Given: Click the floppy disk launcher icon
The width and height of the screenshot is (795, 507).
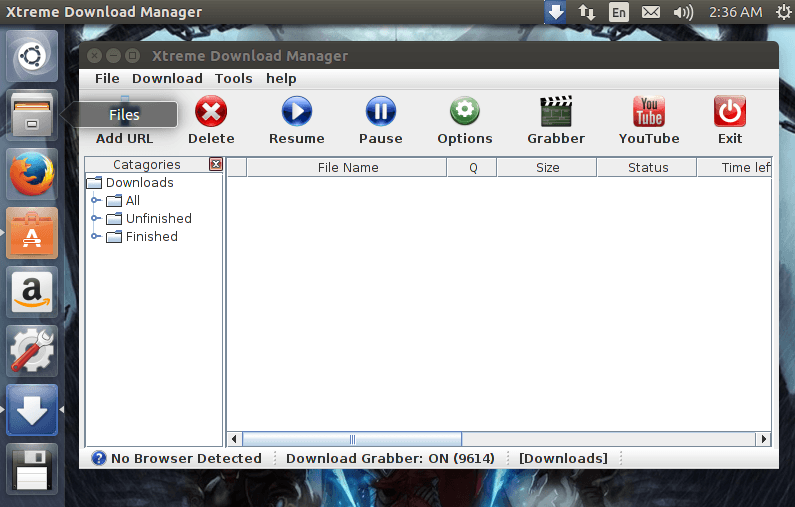Looking at the screenshot, I should [x=32, y=469].
